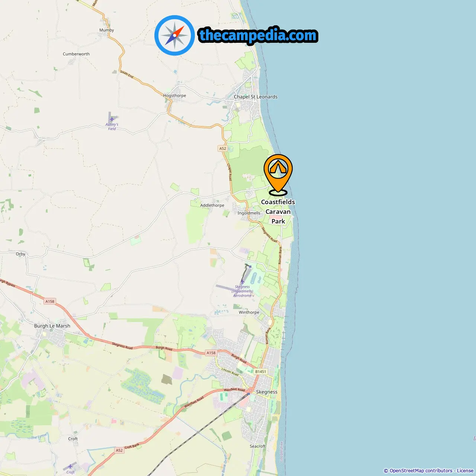The width and height of the screenshot is (476, 476).
Task: Click the Winthorpe village label
Action: tap(249, 312)
